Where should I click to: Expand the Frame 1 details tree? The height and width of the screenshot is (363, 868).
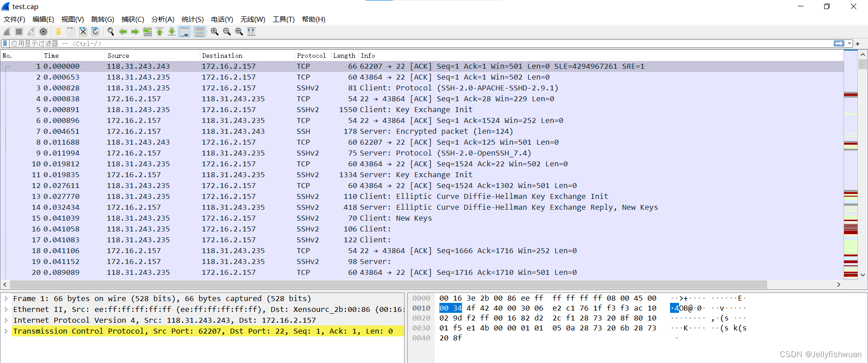coord(6,299)
